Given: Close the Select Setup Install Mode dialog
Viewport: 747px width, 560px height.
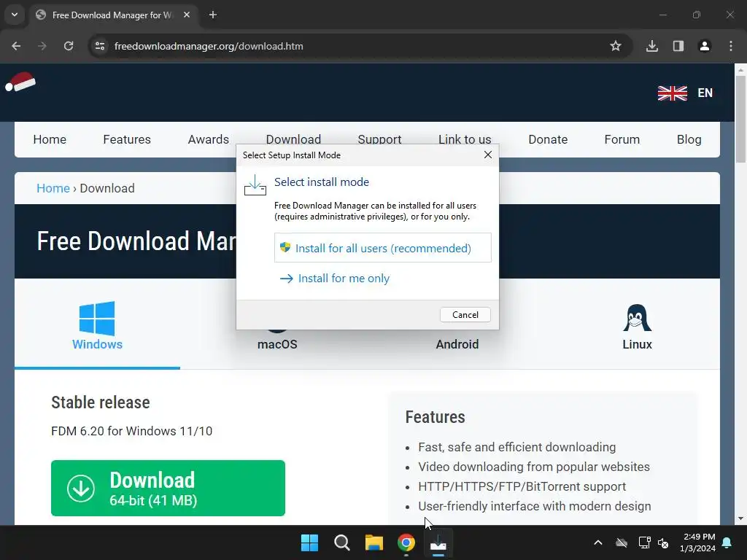Looking at the screenshot, I should 487,155.
